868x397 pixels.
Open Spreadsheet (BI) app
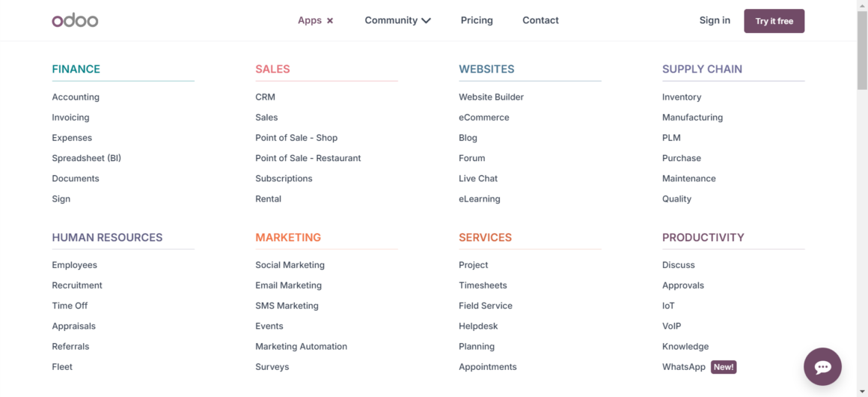click(86, 158)
